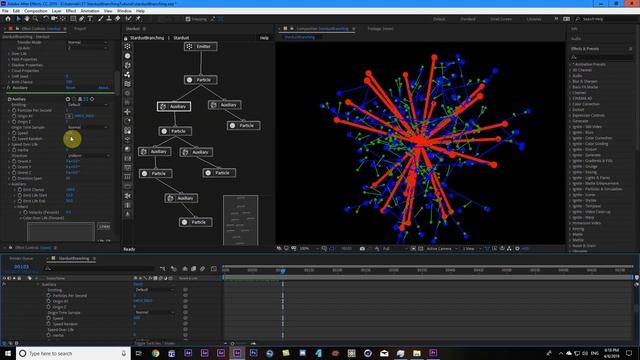Toggle Origin XY stopwatch in Effect Controls
Image resolution: width=640 pixels, height=360 pixels.
coord(14,116)
